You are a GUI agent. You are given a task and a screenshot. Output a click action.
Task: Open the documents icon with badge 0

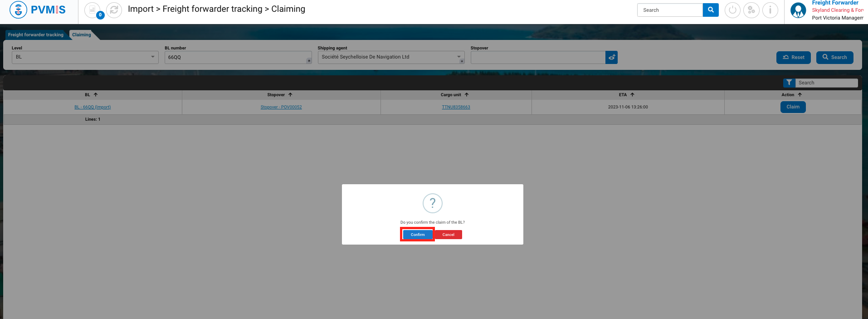coord(93,10)
